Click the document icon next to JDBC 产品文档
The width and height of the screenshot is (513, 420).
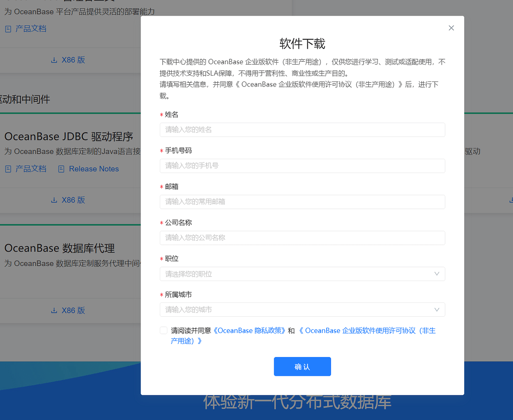click(8, 168)
